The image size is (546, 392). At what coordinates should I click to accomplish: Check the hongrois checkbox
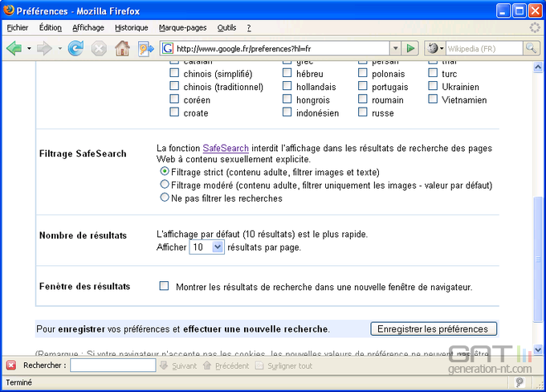point(287,99)
